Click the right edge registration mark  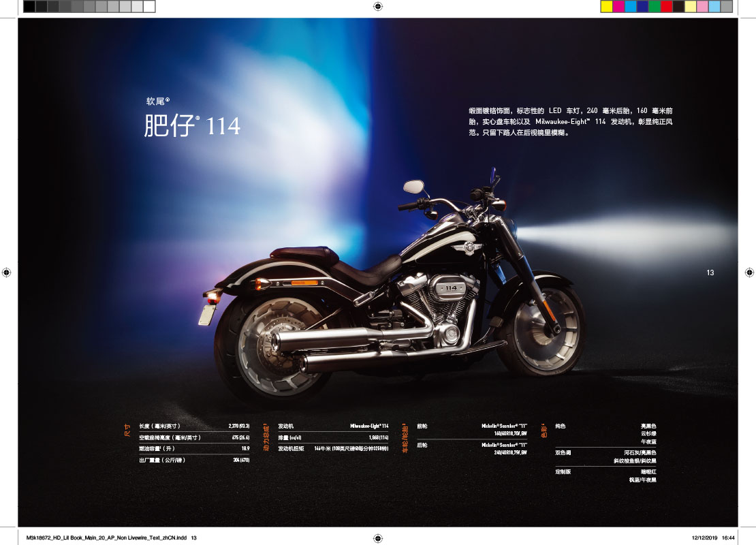pyautogui.click(x=749, y=272)
